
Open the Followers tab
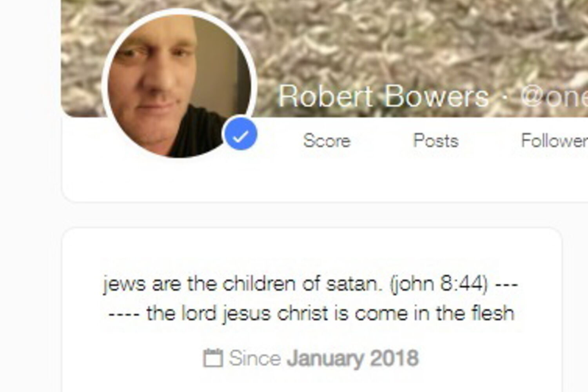click(x=554, y=140)
